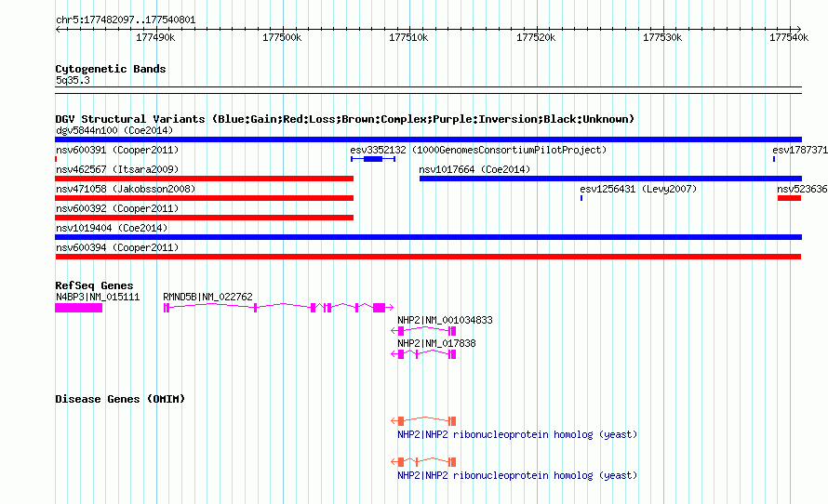828x504 pixels.
Task: Click the second orange OMIM NHP2 glyph
Action: 423,462
